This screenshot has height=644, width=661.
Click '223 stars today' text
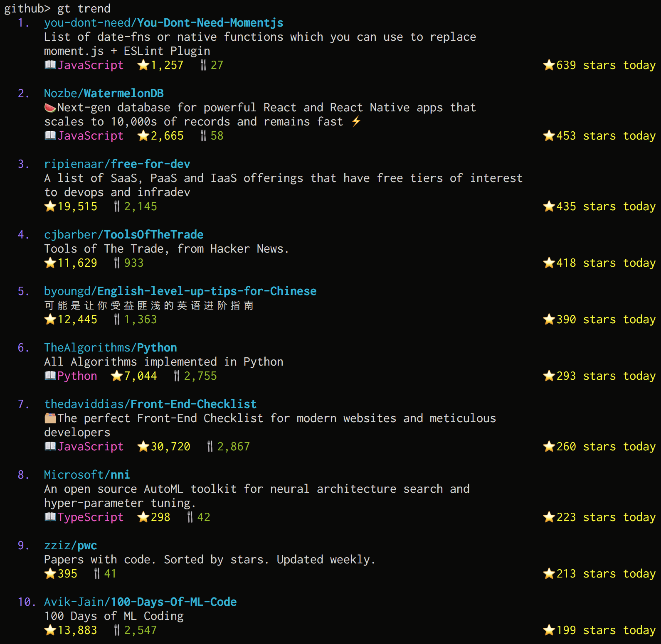(606, 517)
